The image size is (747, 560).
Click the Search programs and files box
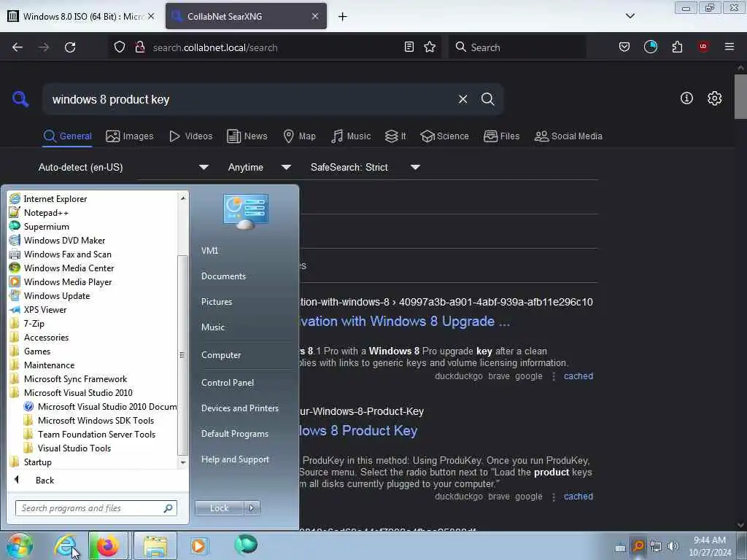point(96,508)
